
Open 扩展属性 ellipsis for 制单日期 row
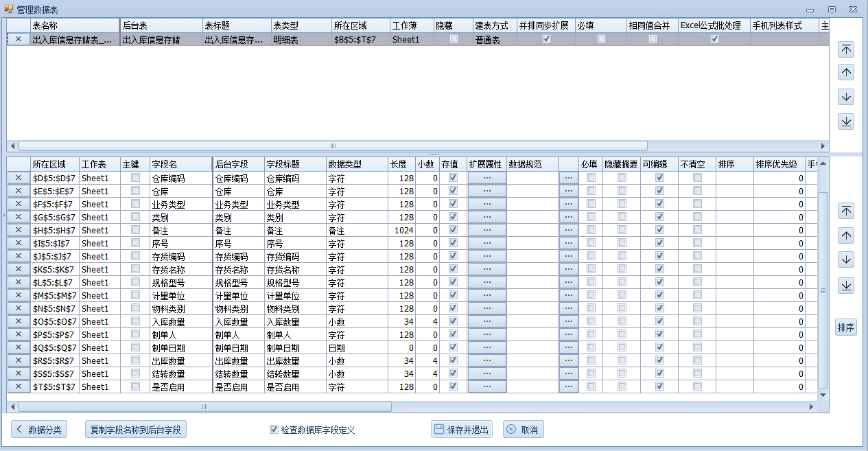pos(487,347)
